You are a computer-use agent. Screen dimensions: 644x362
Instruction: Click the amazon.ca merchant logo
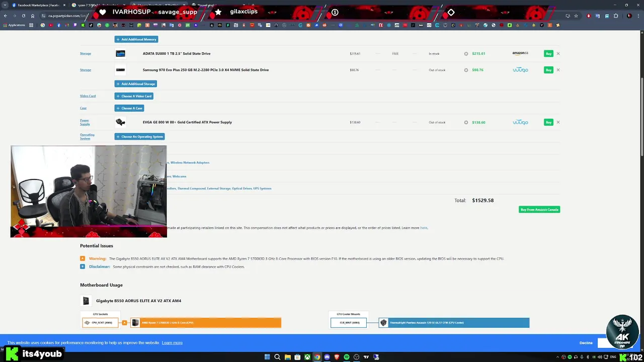pyautogui.click(x=520, y=53)
